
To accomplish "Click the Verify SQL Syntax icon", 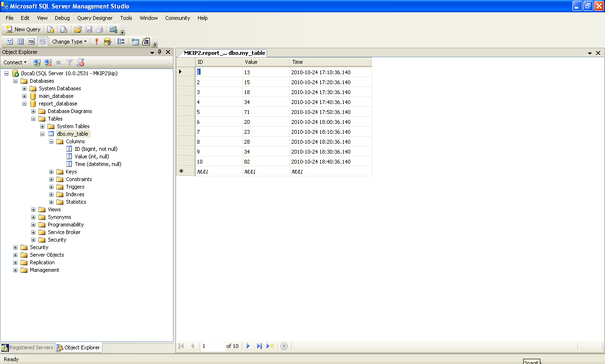I will [x=107, y=42].
